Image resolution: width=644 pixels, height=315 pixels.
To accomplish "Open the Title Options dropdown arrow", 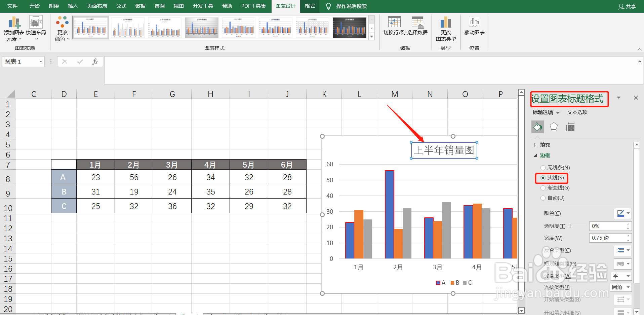I will (558, 112).
